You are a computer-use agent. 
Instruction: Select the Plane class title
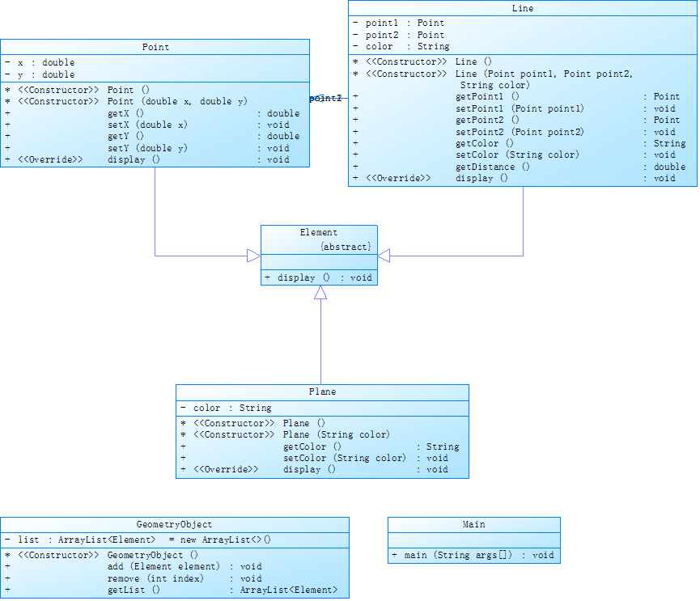pyautogui.click(x=322, y=391)
